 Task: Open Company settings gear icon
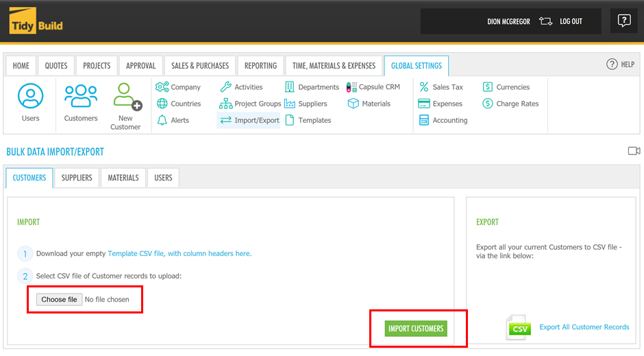click(x=162, y=87)
